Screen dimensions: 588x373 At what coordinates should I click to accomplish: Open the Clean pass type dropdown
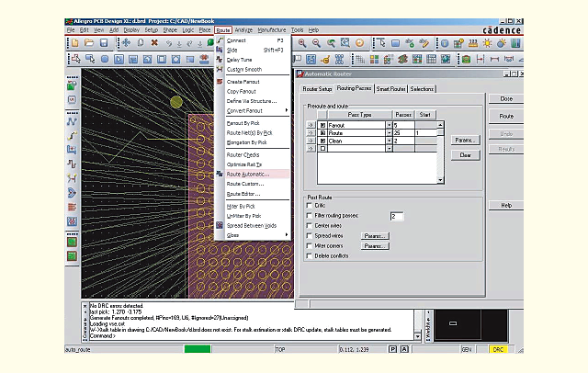pyautogui.click(x=389, y=141)
